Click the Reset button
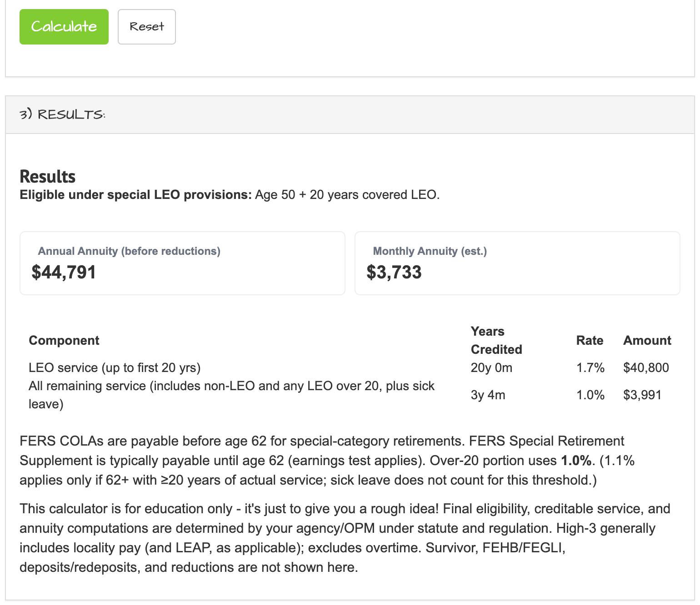 click(147, 27)
